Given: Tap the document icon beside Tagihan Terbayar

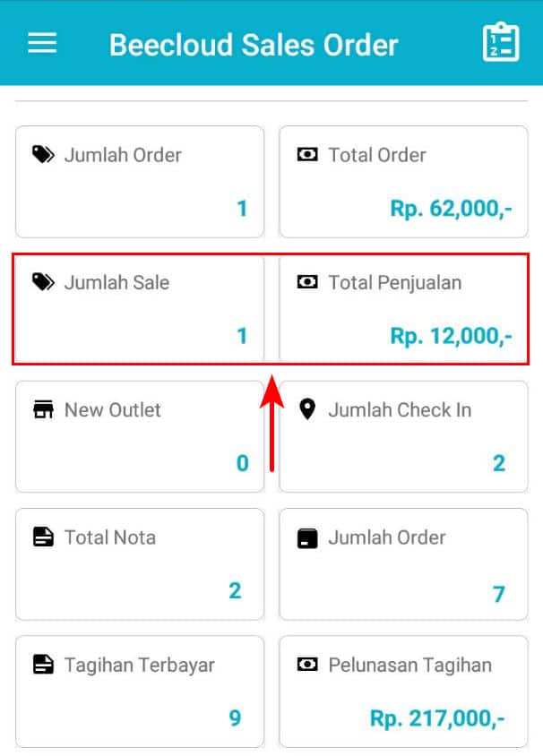Looking at the screenshot, I should coord(43,665).
